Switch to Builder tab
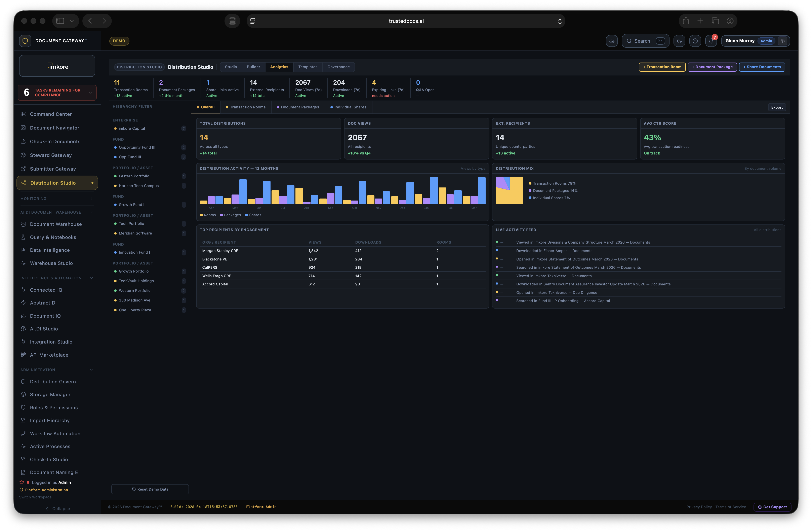 click(253, 67)
